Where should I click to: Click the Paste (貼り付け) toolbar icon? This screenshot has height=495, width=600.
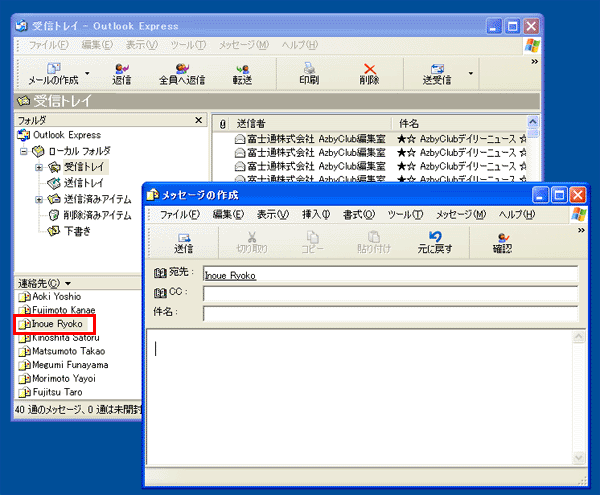(x=373, y=237)
